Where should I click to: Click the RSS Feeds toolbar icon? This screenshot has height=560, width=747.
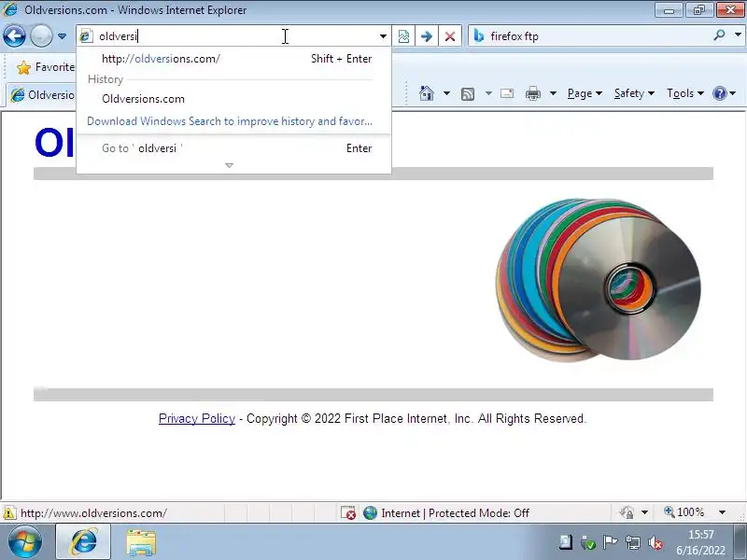click(468, 94)
